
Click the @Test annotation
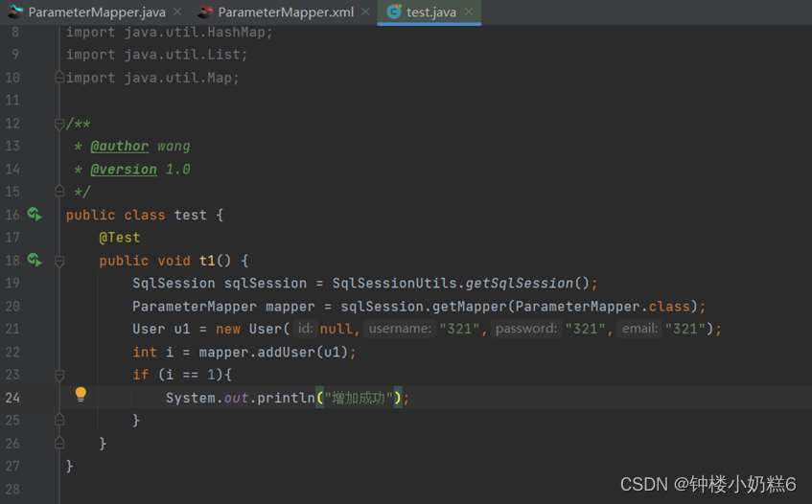pyautogui.click(x=120, y=238)
